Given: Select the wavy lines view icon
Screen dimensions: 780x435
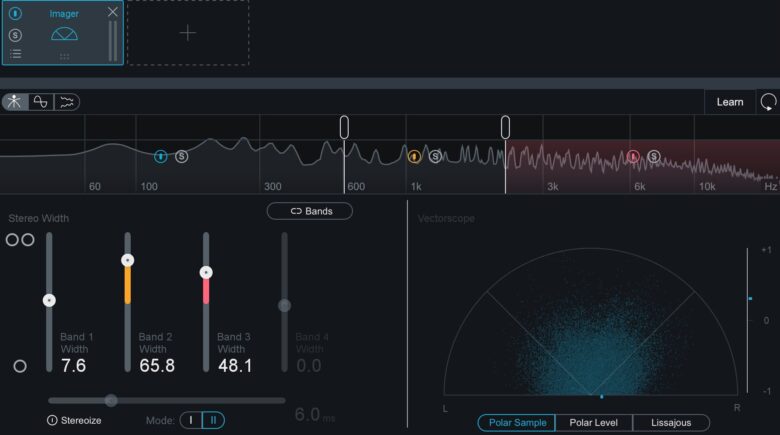Looking at the screenshot, I should (x=67, y=102).
